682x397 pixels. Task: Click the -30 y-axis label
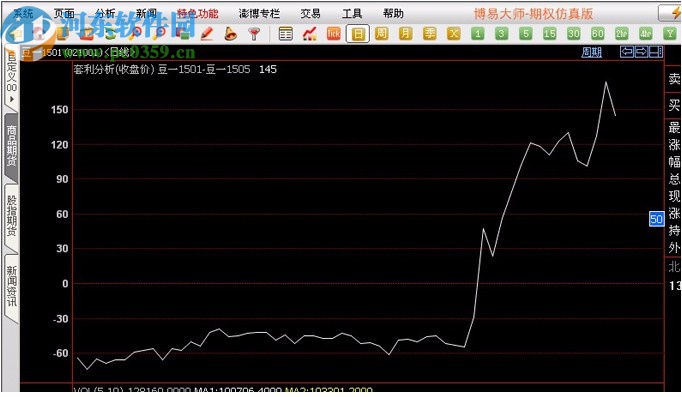click(x=60, y=319)
